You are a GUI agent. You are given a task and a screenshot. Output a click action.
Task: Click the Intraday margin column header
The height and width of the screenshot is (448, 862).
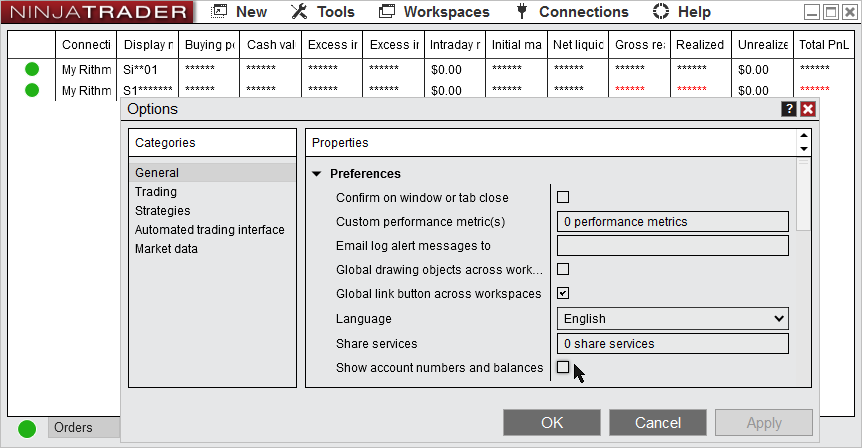[x=455, y=45]
